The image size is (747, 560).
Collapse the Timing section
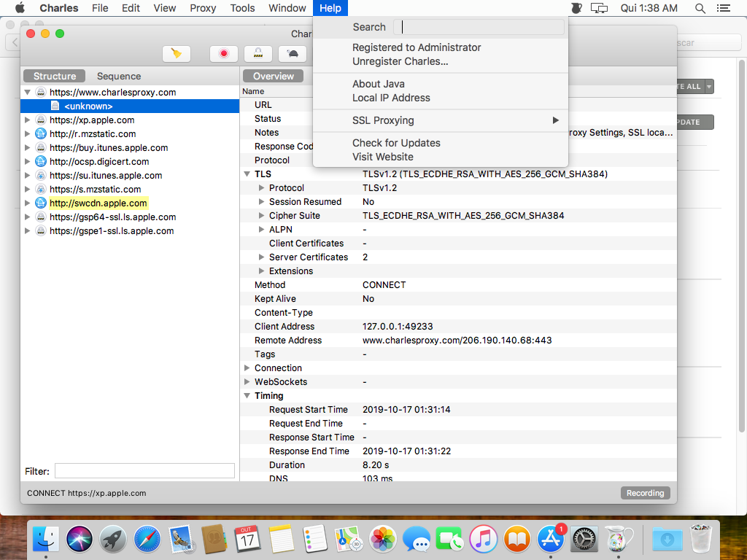(247, 396)
